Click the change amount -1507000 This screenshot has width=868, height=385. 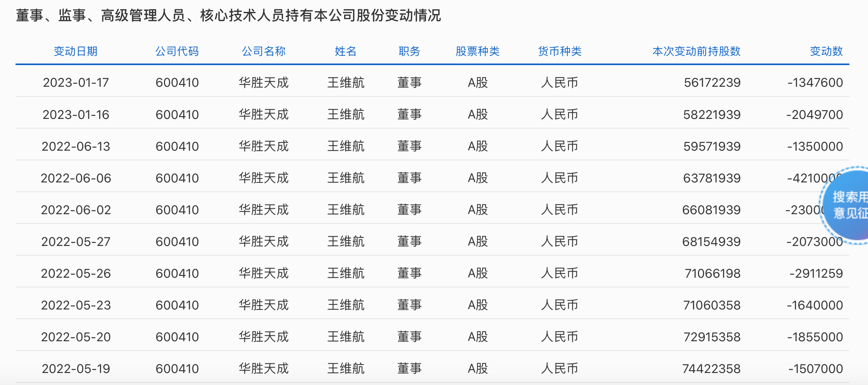[816, 369]
